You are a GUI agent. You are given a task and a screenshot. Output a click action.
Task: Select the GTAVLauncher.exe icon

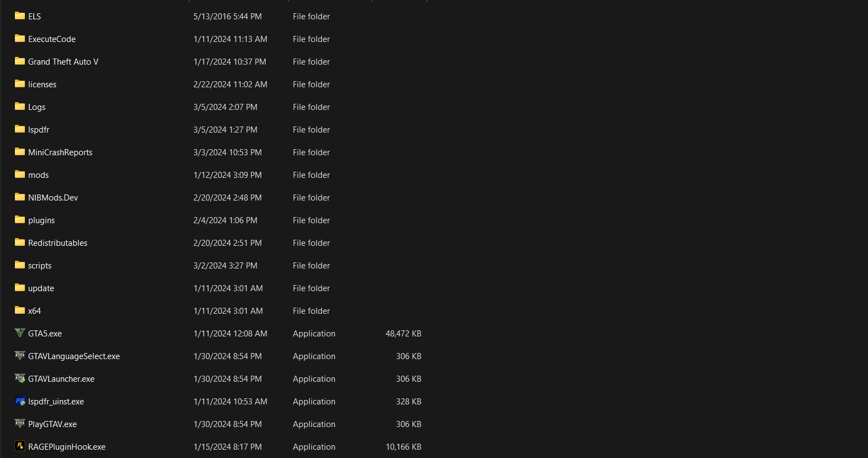[x=20, y=378]
